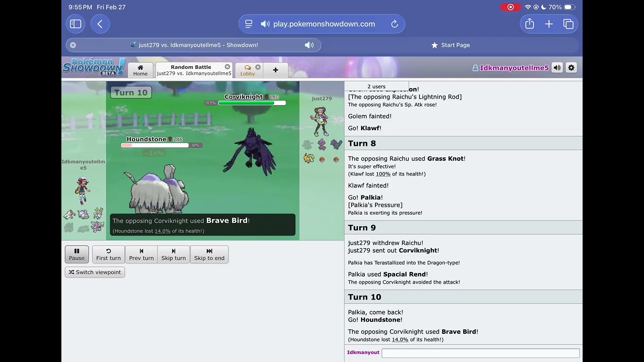Click the Raichu team icon on just279's side
Image resolution: width=644 pixels, height=362 pixels.
click(307, 158)
